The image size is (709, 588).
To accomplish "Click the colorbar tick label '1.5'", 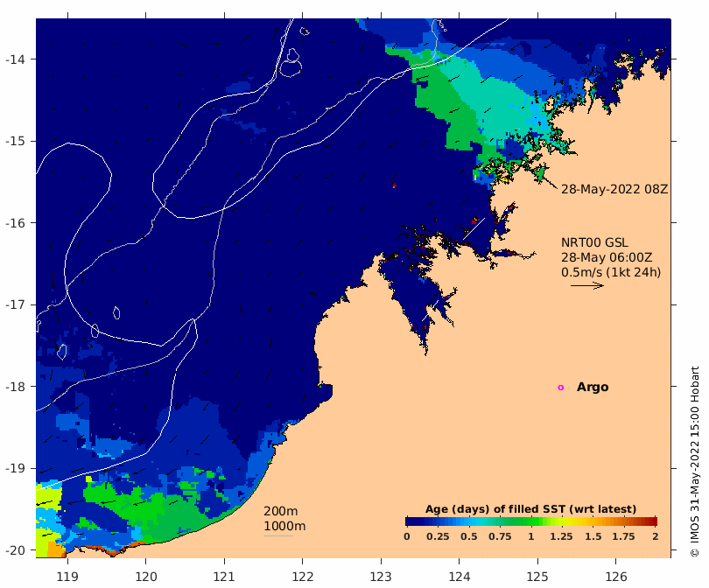I will [593, 536].
